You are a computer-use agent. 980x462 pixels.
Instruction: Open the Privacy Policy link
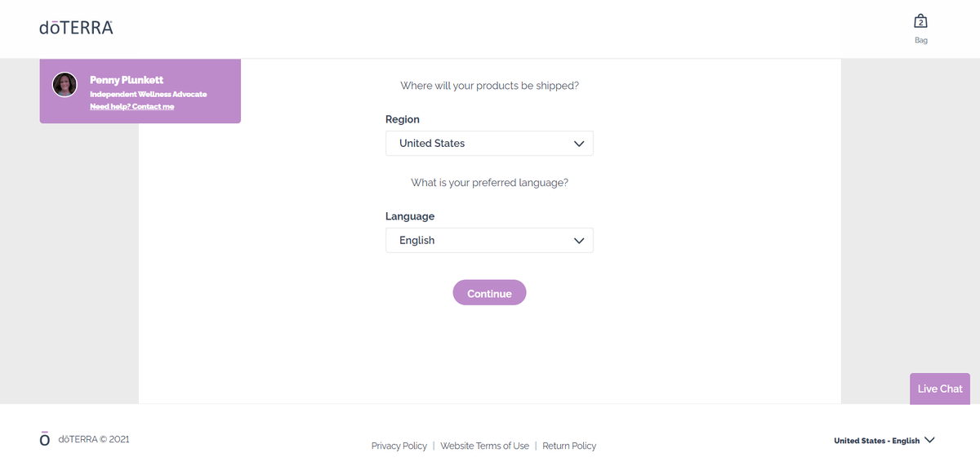tap(399, 446)
